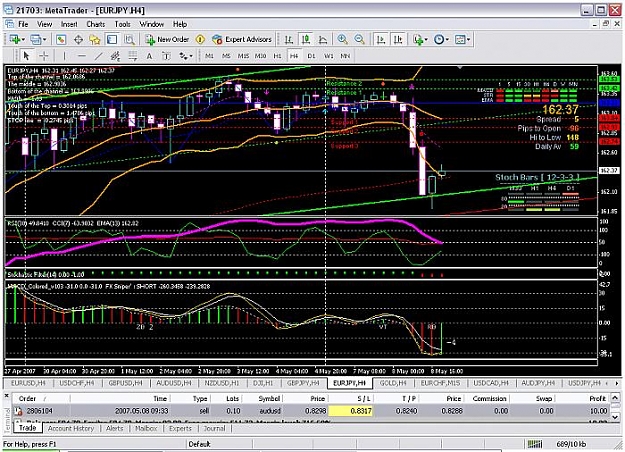Switch to the GBPJPY,H4 chart tab
This screenshot has width=625, height=452.
pos(303,383)
